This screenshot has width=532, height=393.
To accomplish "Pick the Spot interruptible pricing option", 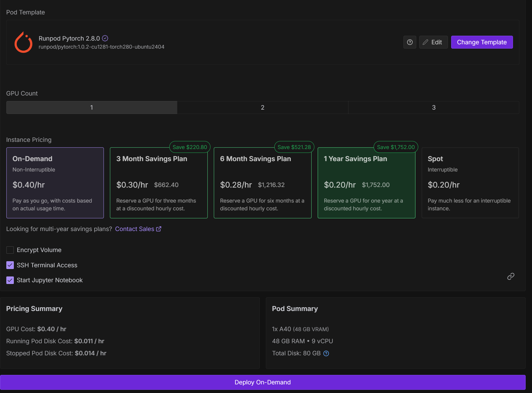I will (x=470, y=183).
